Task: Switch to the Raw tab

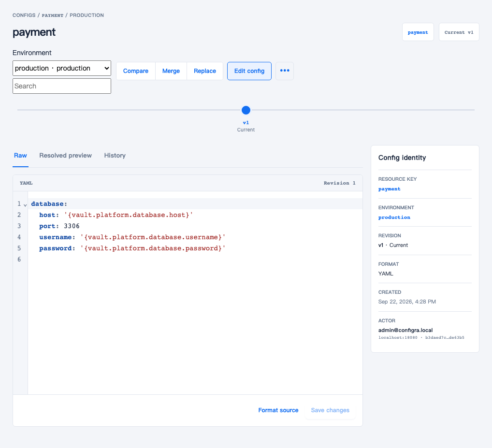Action: click(20, 156)
